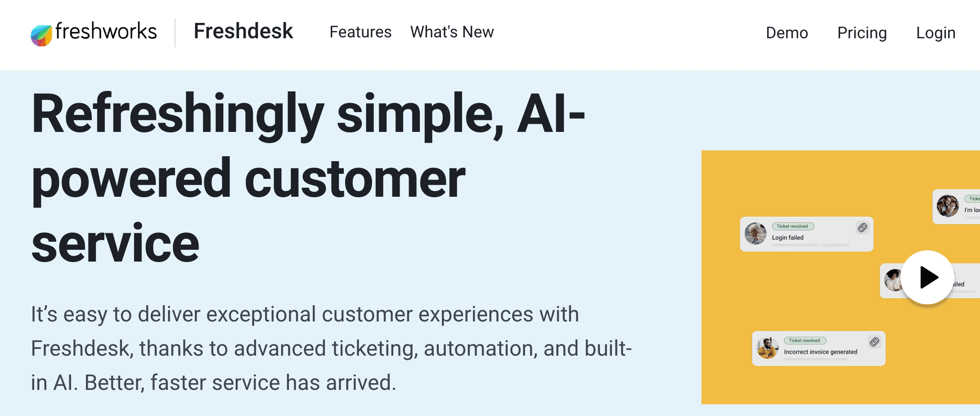Screen dimensions: 980x416
Task: Select the Login failed ticket card
Action: (x=806, y=234)
